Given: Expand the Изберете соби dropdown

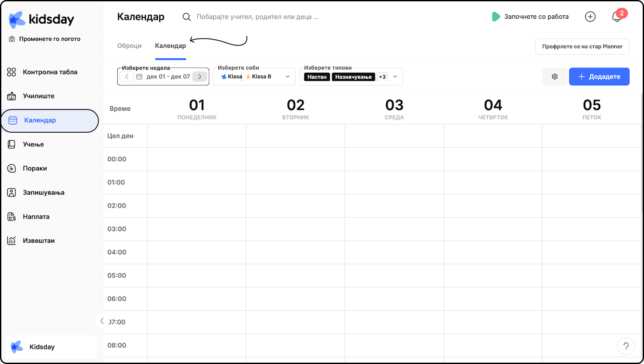Looking at the screenshot, I should 287,77.
